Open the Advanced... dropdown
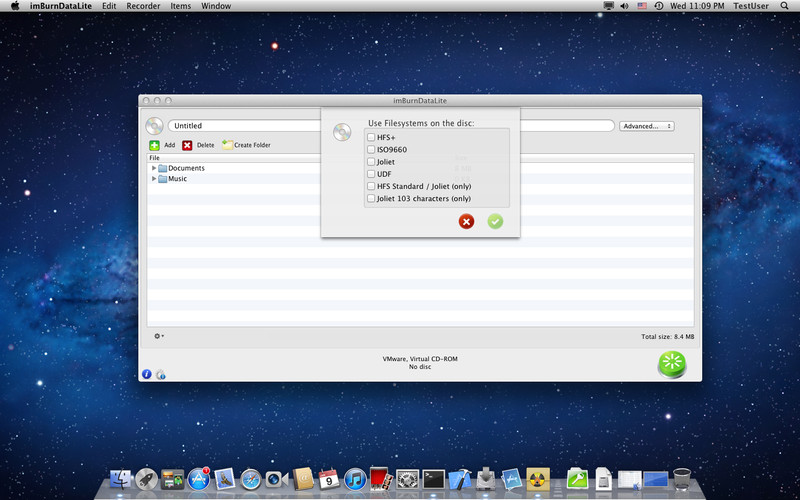Viewport: 800px width, 500px height. tap(646, 126)
